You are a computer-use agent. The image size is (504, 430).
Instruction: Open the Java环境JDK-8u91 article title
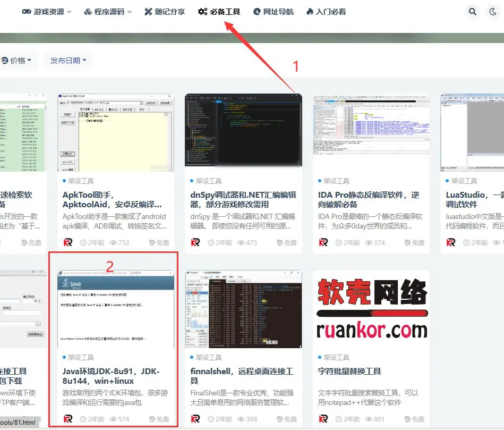pyautogui.click(x=111, y=376)
